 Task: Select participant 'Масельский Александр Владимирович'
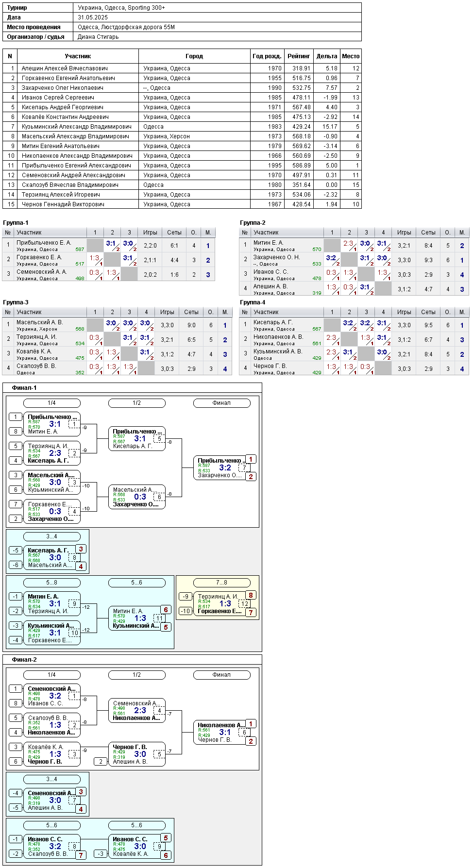(75, 136)
